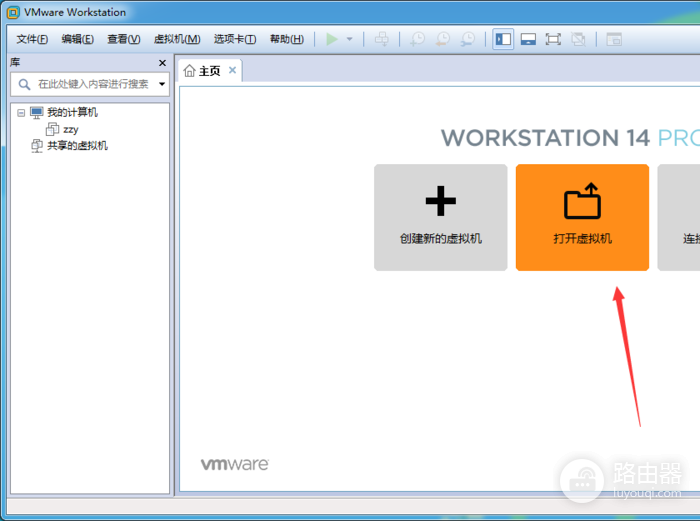
Task: Toggle the show library sidebar icon
Action: pyautogui.click(x=503, y=39)
